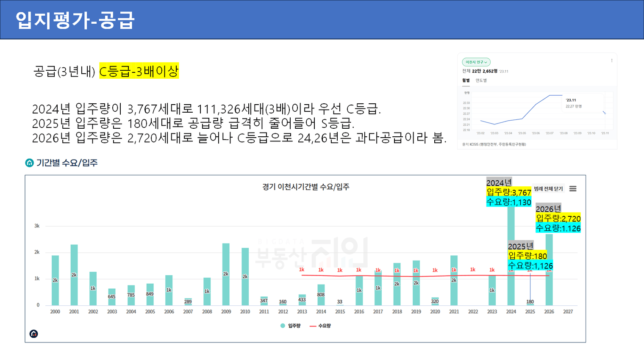Click the 2027 x-axis label
Image resolution: width=644 pixels, height=362 pixels.
point(568,312)
